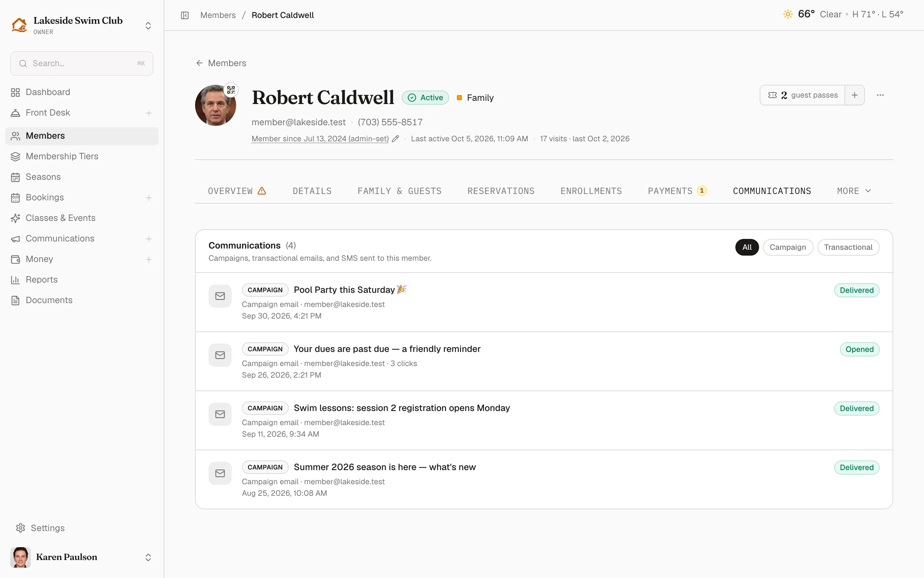
Task: Open Documents in the sidebar
Action: click(82, 301)
